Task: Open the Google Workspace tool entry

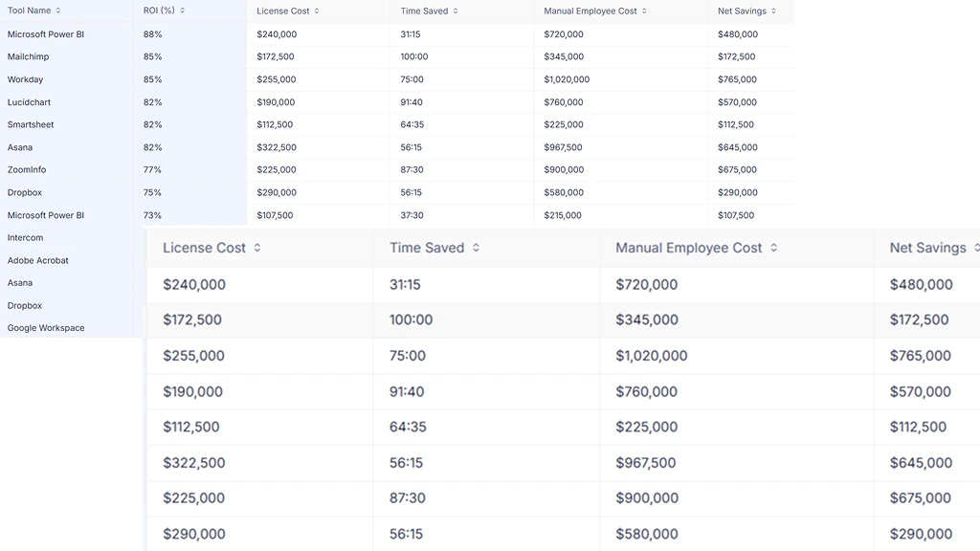Action: click(44, 327)
